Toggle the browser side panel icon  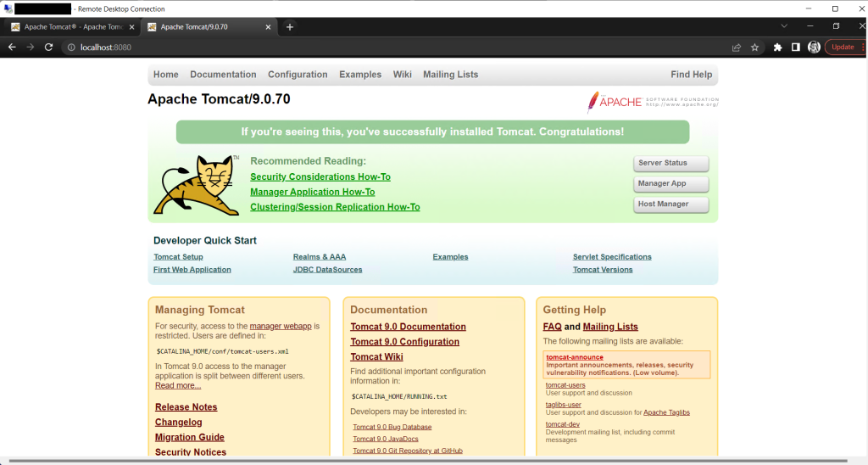tap(795, 48)
